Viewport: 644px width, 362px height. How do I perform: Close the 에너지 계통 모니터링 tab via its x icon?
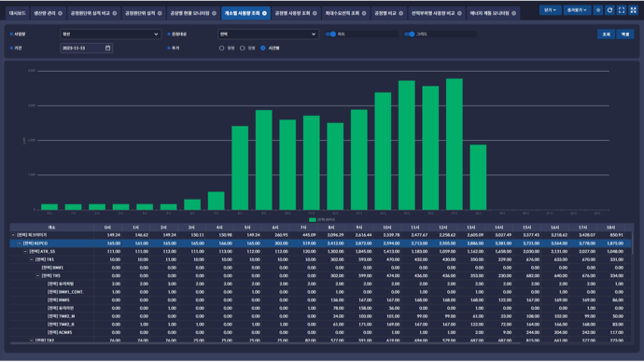pos(514,13)
